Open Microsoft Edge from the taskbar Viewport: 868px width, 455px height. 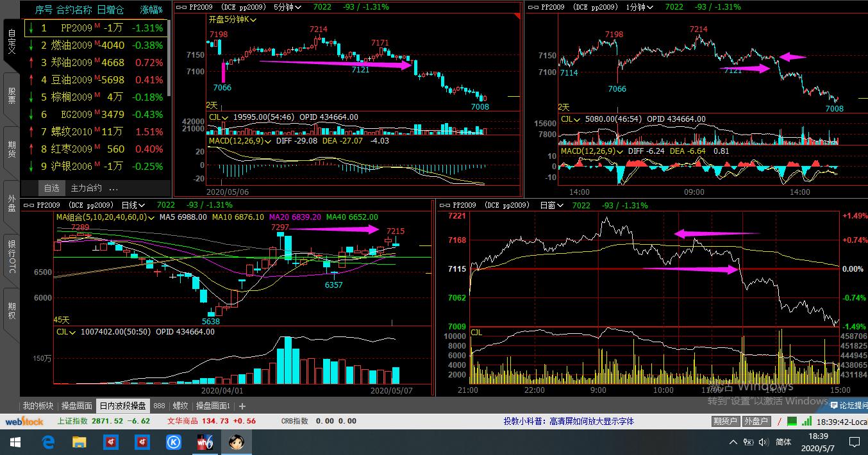(x=48, y=442)
